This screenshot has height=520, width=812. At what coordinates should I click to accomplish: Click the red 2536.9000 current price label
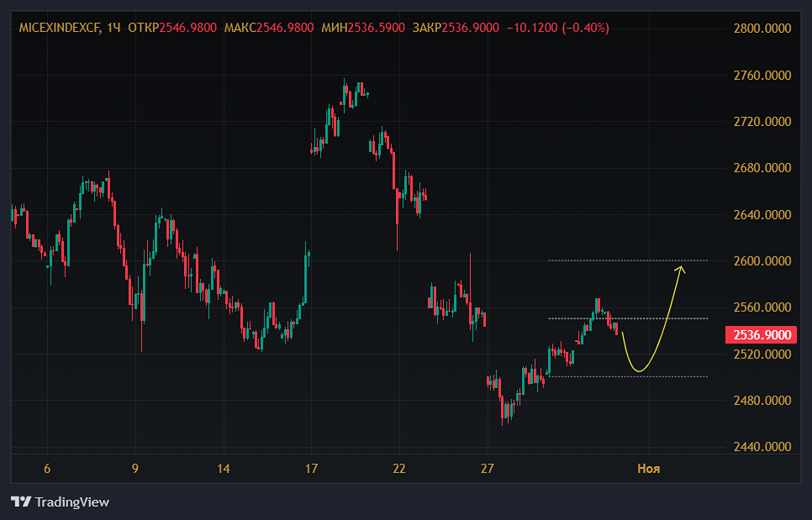pos(762,335)
